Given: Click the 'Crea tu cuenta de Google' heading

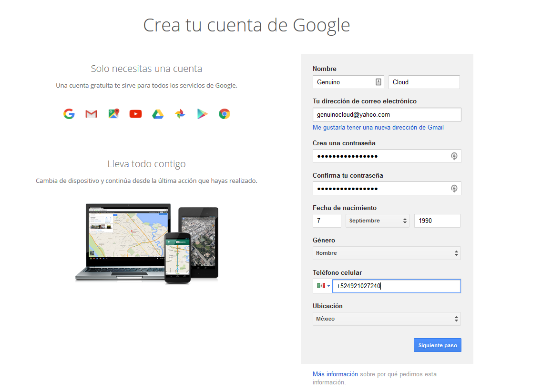Looking at the screenshot, I should click(x=246, y=25).
